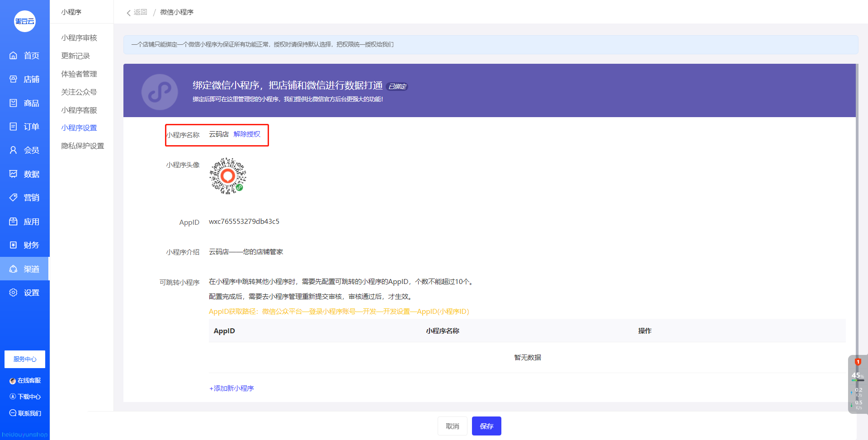Open the 服务中心 button
The height and width of the screenshot is (440, 868).
point(25,359)
